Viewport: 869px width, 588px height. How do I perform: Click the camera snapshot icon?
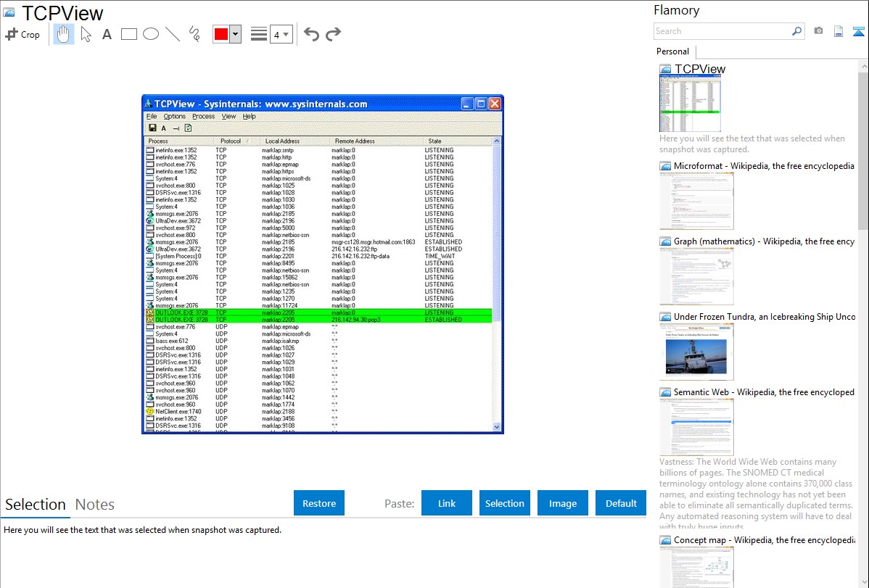pyautogui.click(x=818, y=31)
